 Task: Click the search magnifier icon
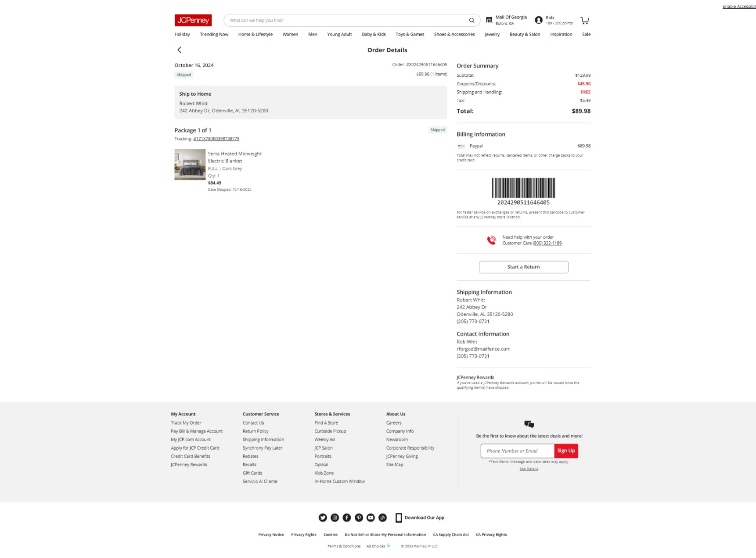(x=472, y=20)
